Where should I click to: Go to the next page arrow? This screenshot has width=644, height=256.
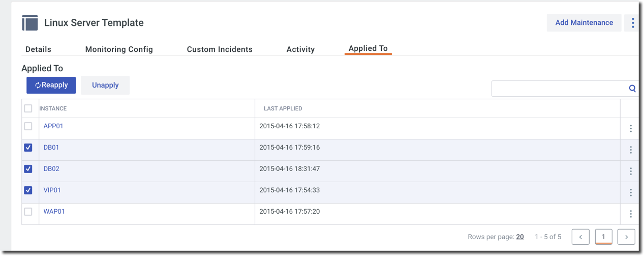[x=626, y=237]
